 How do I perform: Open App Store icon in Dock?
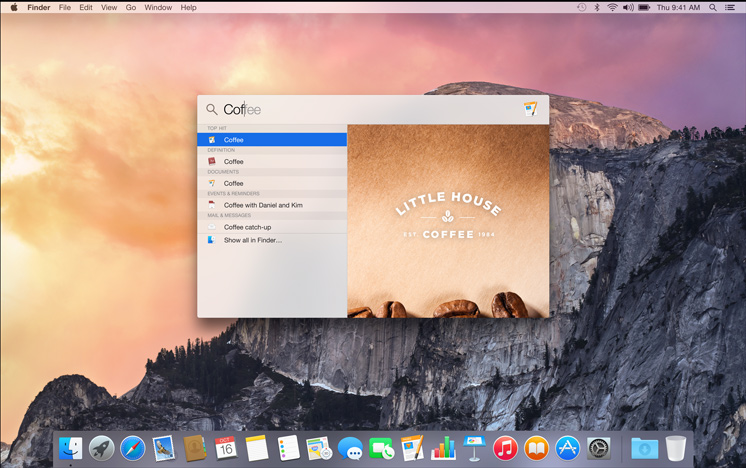568,448
